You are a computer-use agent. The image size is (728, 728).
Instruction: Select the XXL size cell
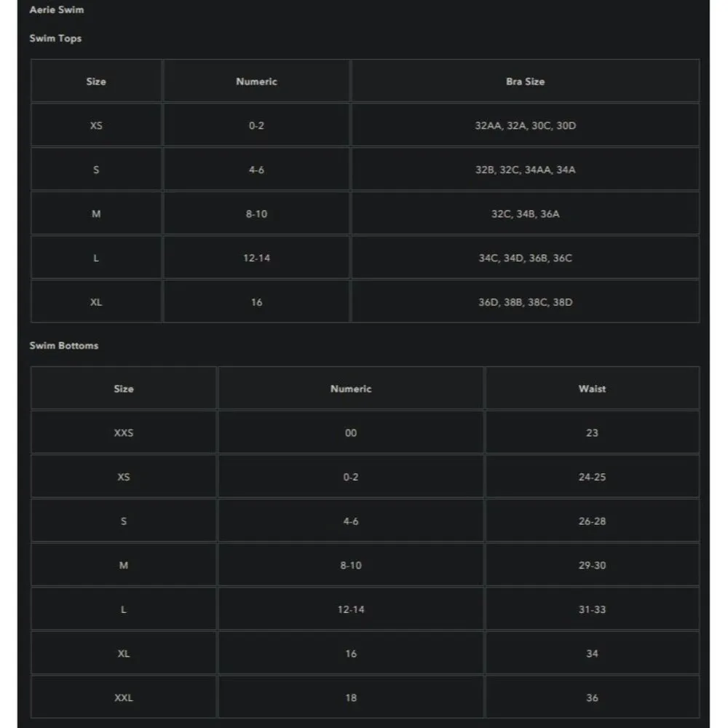[124, 698]
